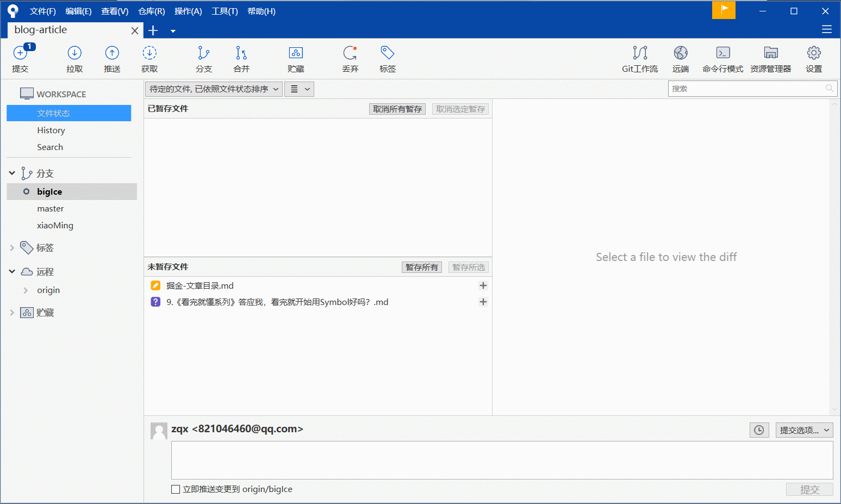Click 取消所有暂存 button
Image resolution: width=841 pixels, height=504 pixels.
397,109
